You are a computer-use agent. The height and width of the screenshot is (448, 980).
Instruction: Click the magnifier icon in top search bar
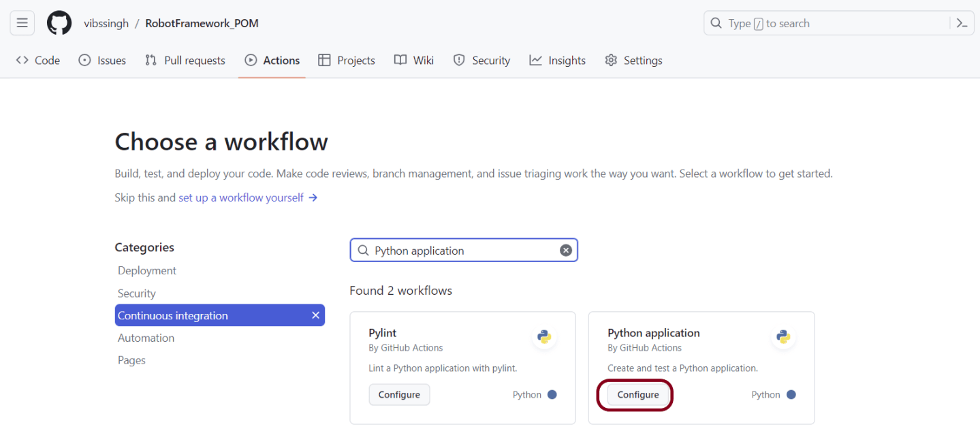[x=716, y=23]
